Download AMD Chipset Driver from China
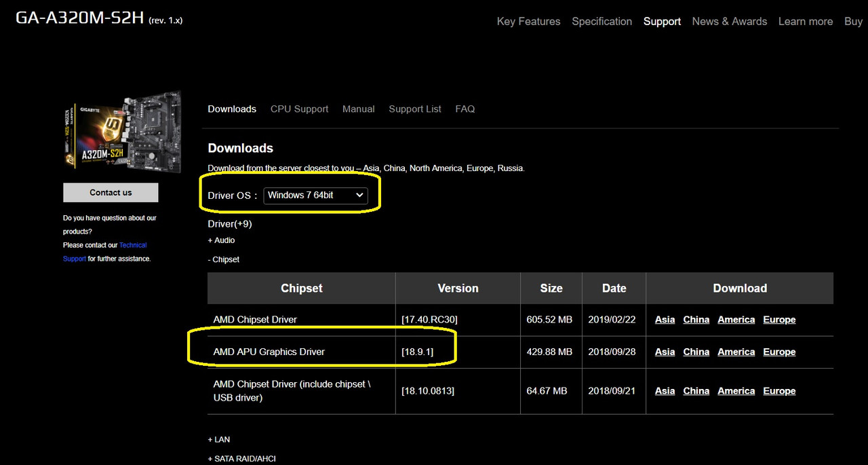 tap(696, 320)
